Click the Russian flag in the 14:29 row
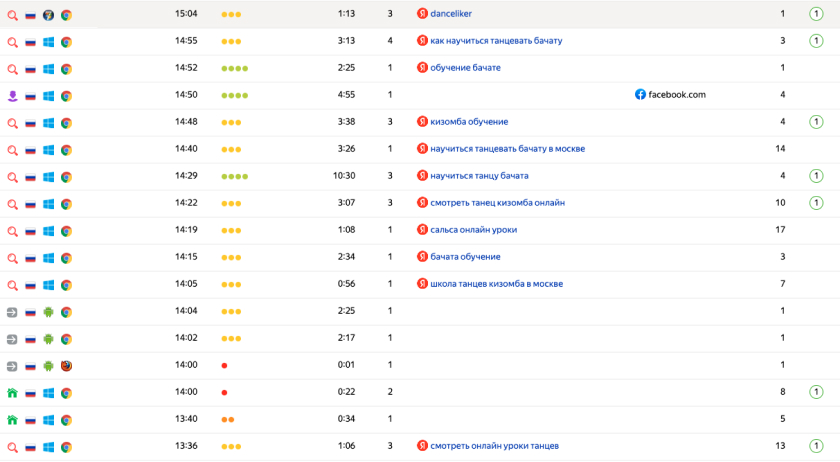The width and height of the screenshot is (840, 462). [x=30, y=176]
